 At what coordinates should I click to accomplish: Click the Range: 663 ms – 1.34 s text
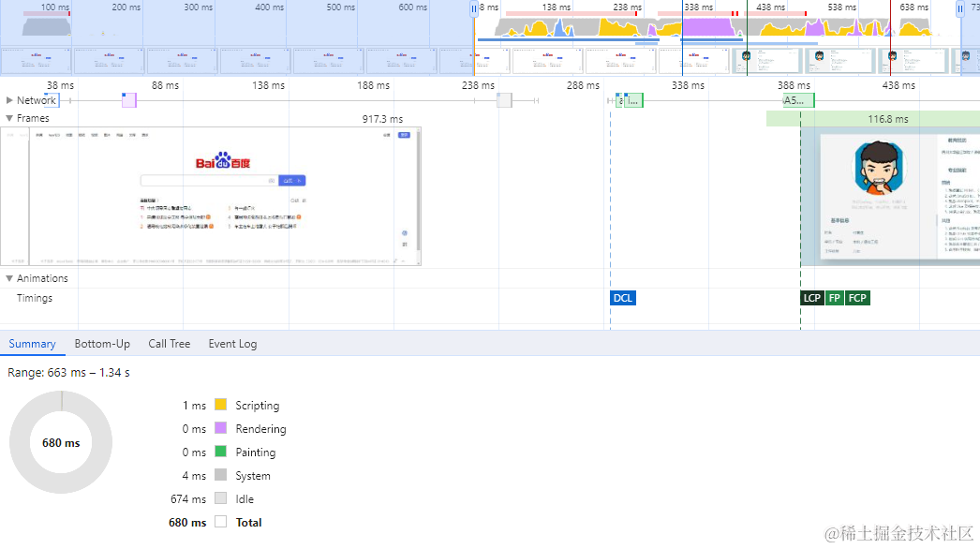click(x=68, y=373)
